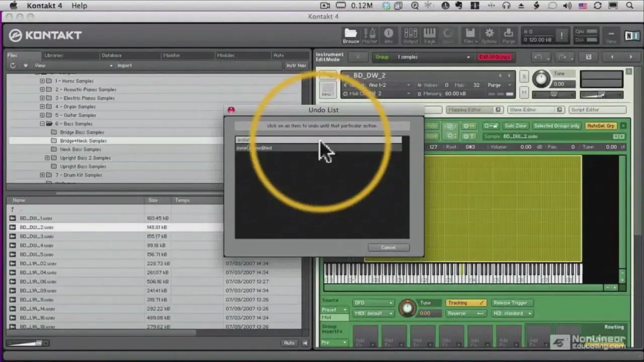The width and height of the screenshot is (644, 362).
Task: Open the Script Editor
Action: pyautogui.click(x=598, y=110)
